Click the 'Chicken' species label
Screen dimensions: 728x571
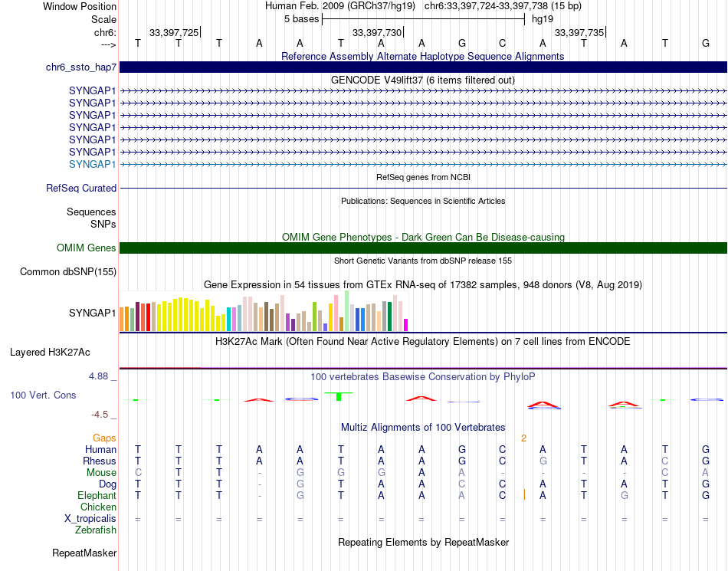pyautogui.click(x=98, y=507)
